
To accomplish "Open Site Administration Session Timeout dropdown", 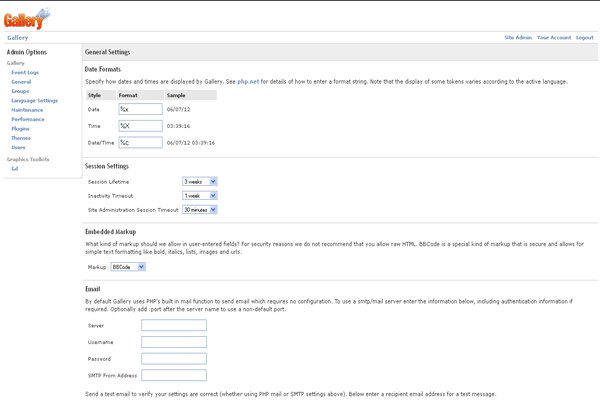I will [x=200, y=209].
